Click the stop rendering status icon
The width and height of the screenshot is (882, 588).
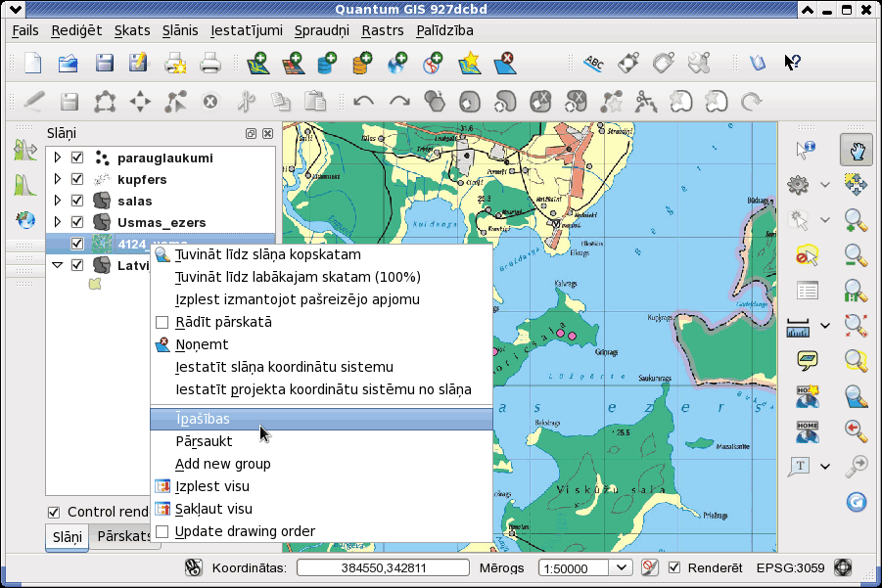649,567
